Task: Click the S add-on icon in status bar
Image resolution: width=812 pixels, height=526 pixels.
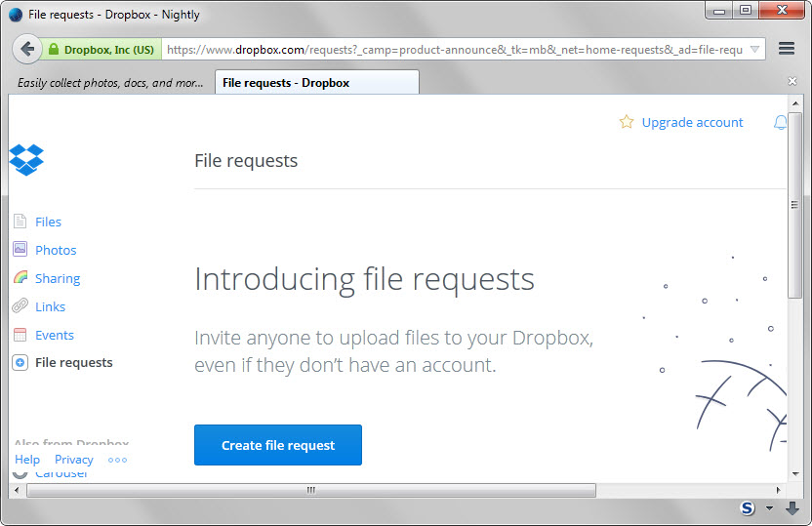Action: pyautogui.click(x=747, y=508)
